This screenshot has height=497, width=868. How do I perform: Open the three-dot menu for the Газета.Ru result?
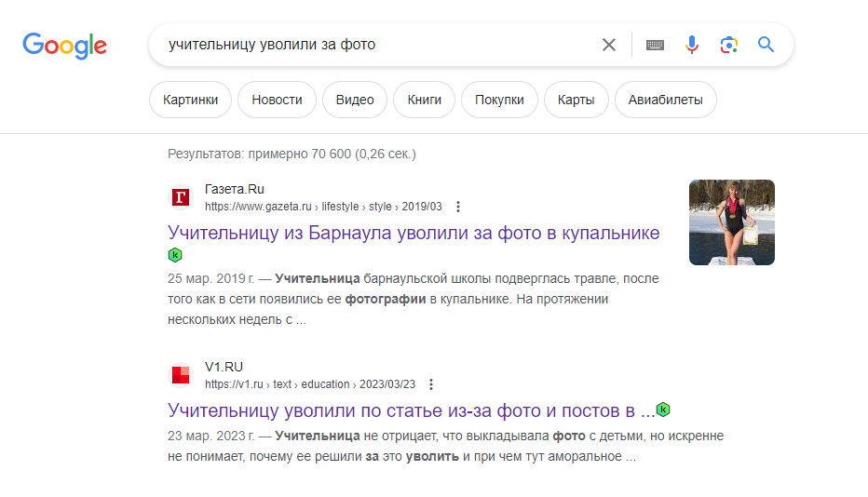click(x=458, y=207)
